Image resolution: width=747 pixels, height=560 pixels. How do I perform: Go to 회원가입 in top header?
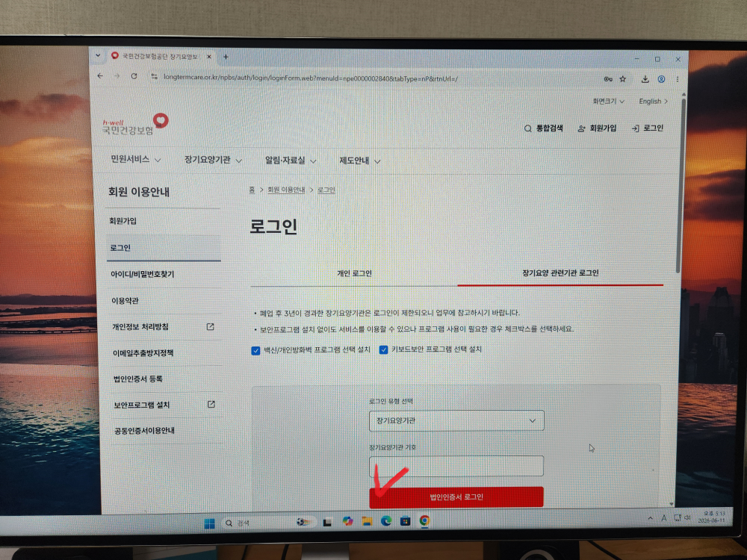tap(597, 128)
